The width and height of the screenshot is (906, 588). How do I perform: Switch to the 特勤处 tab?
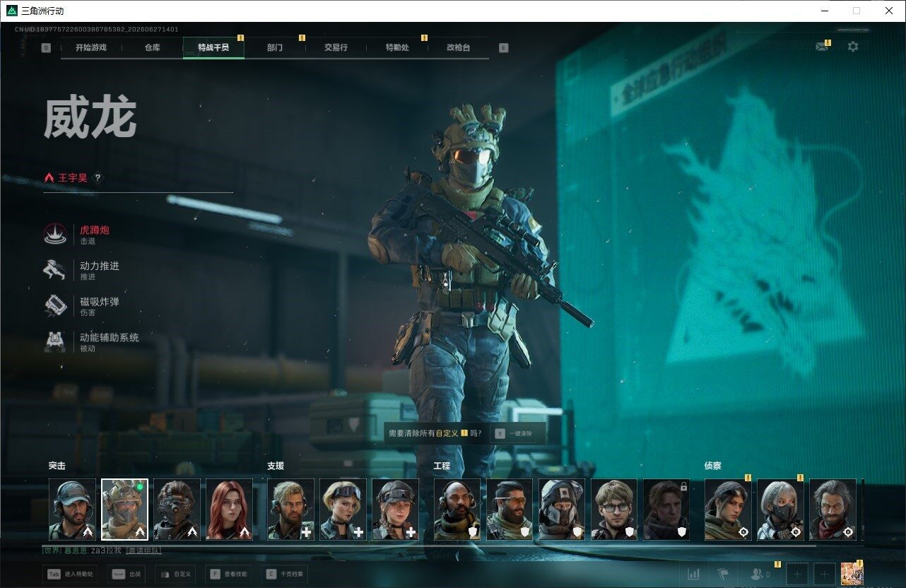pos(397,48)
